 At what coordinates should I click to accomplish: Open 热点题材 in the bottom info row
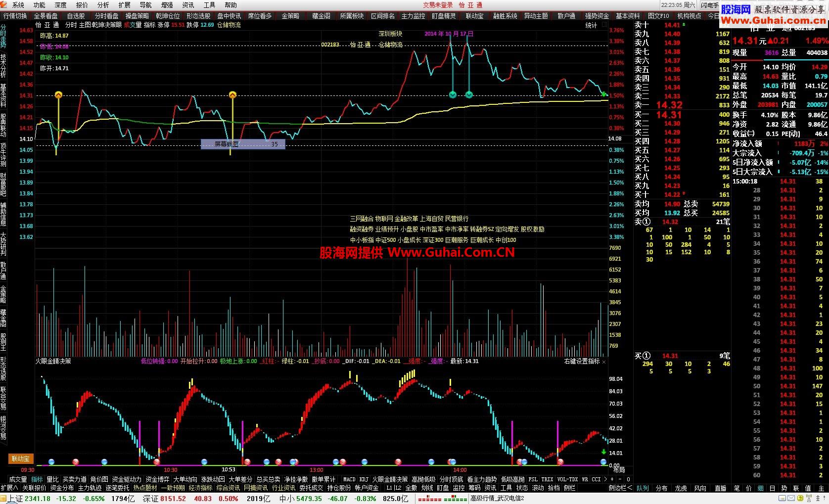pyautogui.click(x=145, y=488)
